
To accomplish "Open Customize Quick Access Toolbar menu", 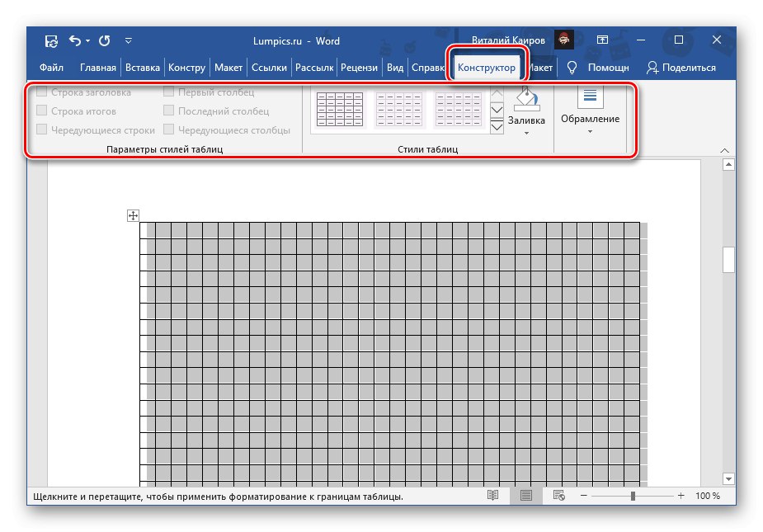I will coord(129,41).
